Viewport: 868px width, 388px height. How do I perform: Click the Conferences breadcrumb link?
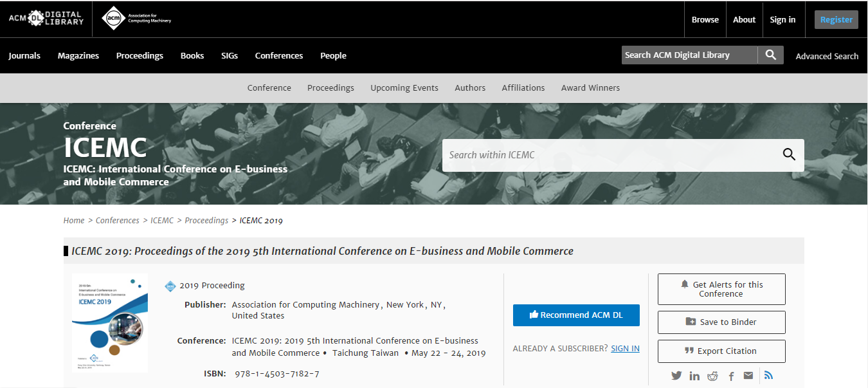tap(118, 220)
